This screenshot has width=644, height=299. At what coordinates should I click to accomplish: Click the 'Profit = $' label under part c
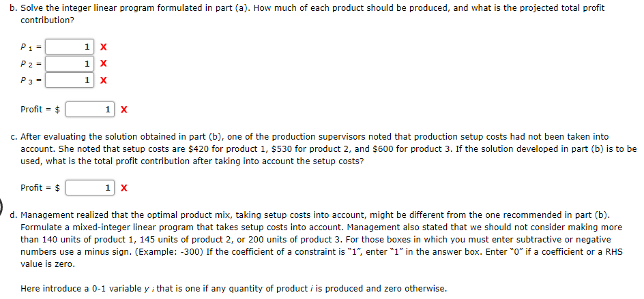click(x=40, y=188)
